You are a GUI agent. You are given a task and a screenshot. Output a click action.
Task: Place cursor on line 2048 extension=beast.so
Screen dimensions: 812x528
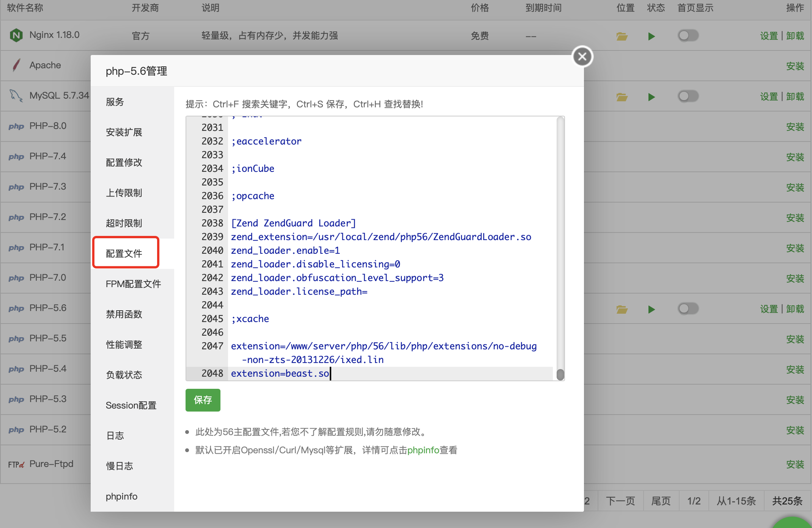click(280, 374)
